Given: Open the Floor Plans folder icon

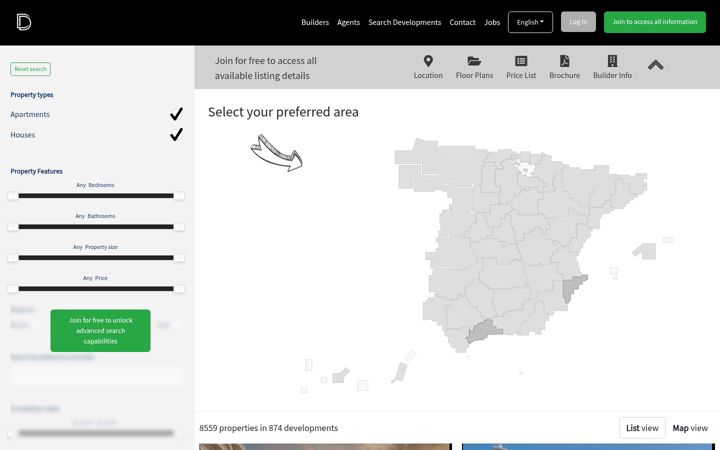Looking at the screenshot, I should pos(474,61).
